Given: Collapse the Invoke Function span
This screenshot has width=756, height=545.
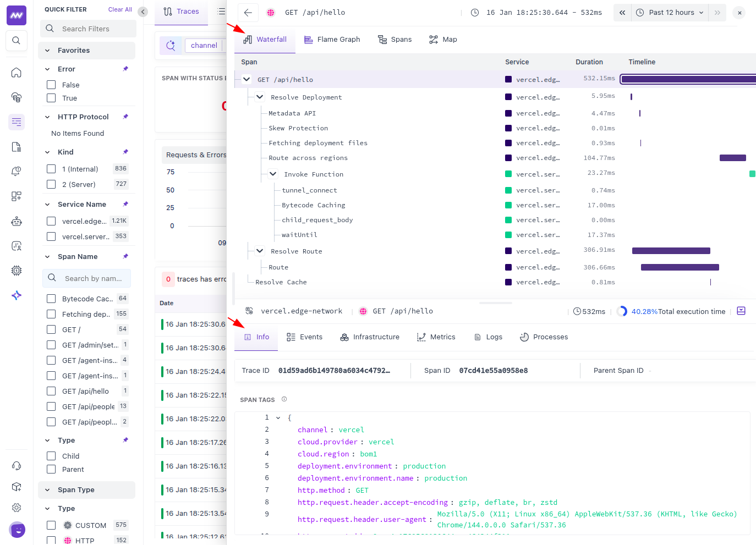Looking at the screenshot, I should click(273, 174).
